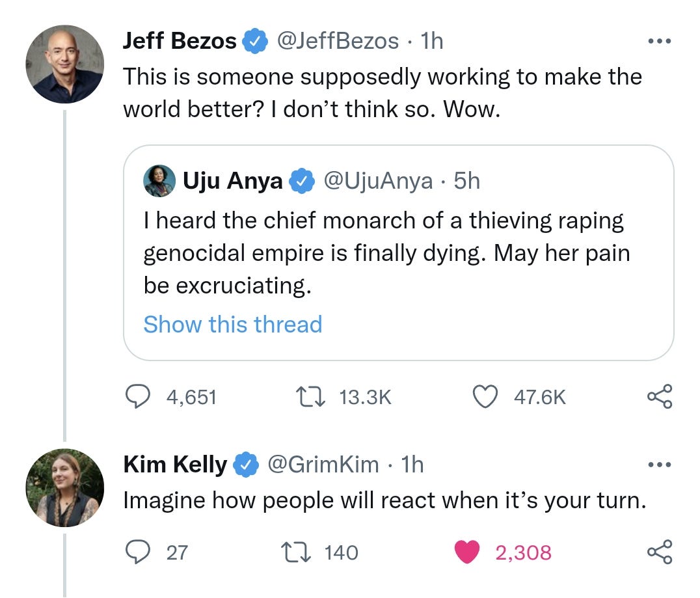The width and height of the screenshot is (700, 598).
Task: Click the Uju Anya display name
Action: [x=232, y=182]
